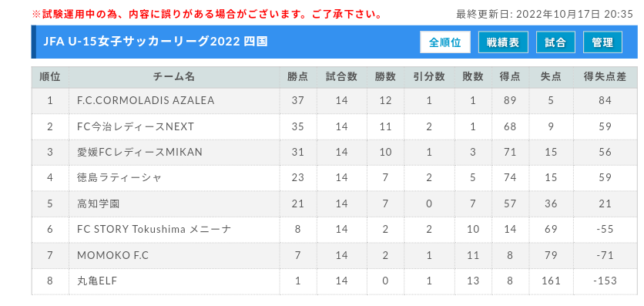Click the 順位 column header

50,77
